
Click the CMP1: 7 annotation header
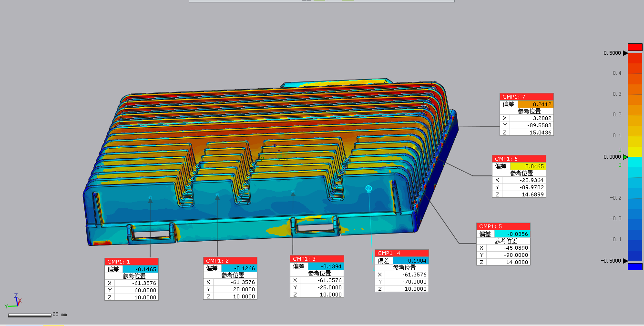tap(526, 97)
